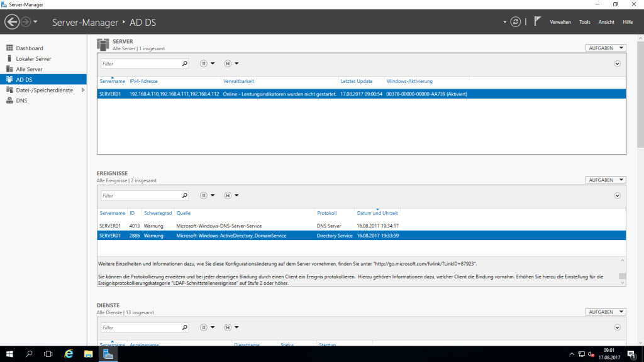Select AD DS in the sidebar
This screenshot has height=362, width=644.
click(43, 80)
